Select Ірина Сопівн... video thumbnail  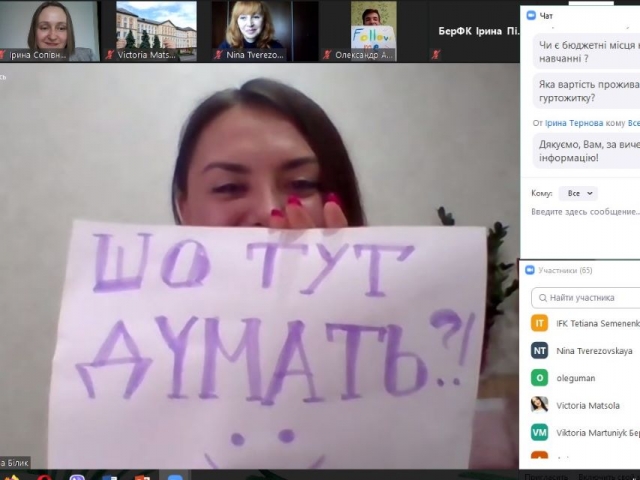49,31
